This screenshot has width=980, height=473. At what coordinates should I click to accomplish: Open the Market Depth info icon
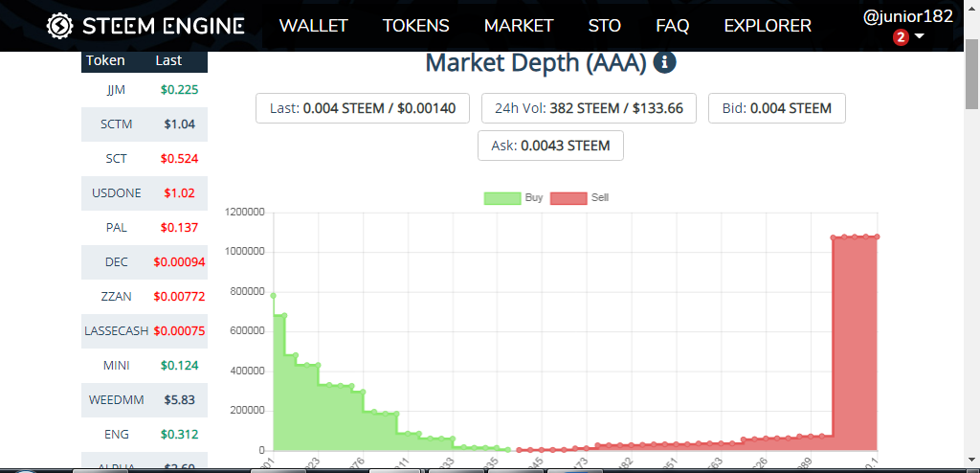pos(664,62)
